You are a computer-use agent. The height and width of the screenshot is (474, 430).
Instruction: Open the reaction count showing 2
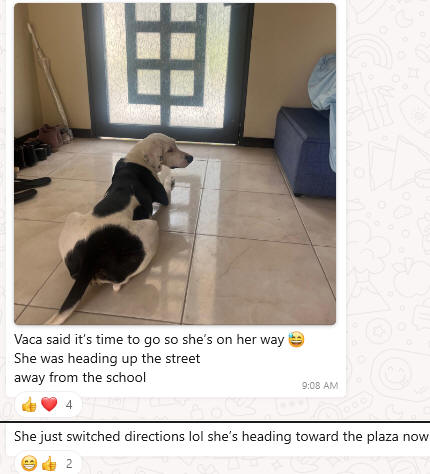pos(69,464)
